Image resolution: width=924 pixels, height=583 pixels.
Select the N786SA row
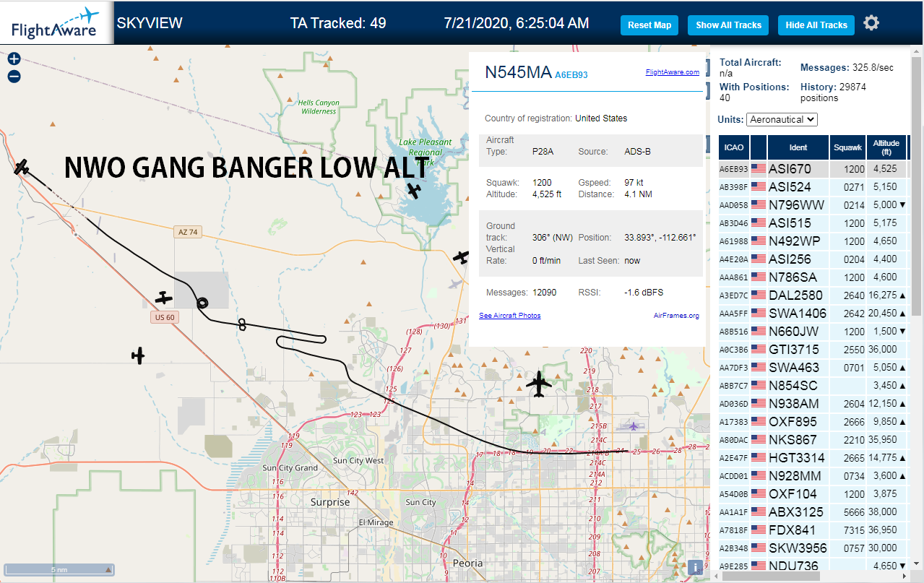[x=813, y=277]
